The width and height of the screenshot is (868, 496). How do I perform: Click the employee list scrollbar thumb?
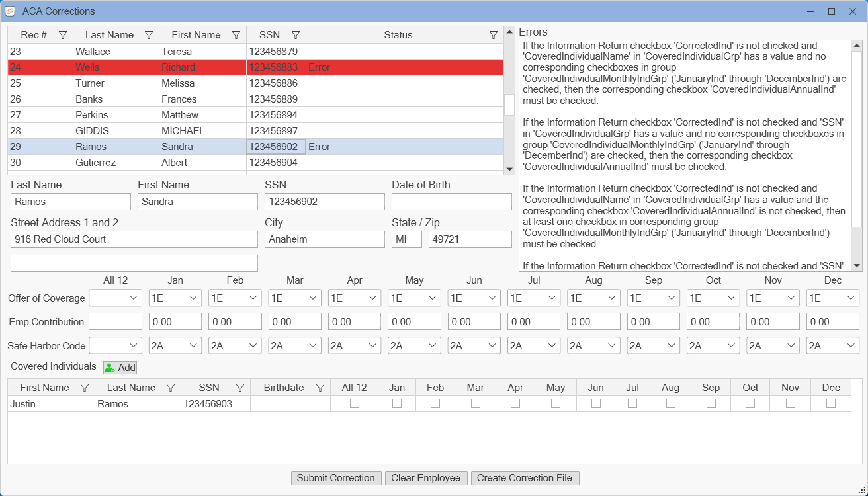click(509, 105)
